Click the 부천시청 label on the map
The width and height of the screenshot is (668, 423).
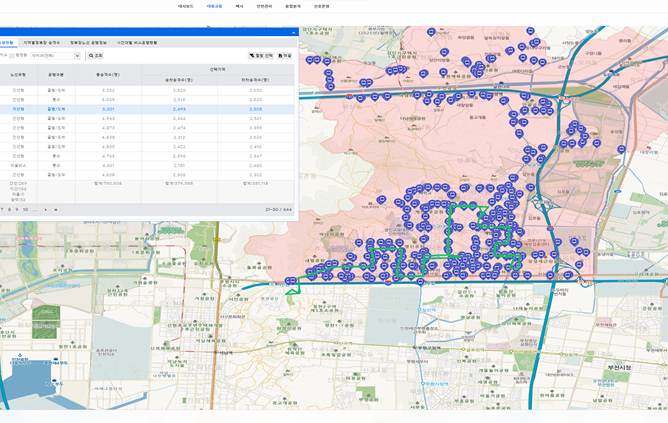pyautogui.click(x=619, y=367)
